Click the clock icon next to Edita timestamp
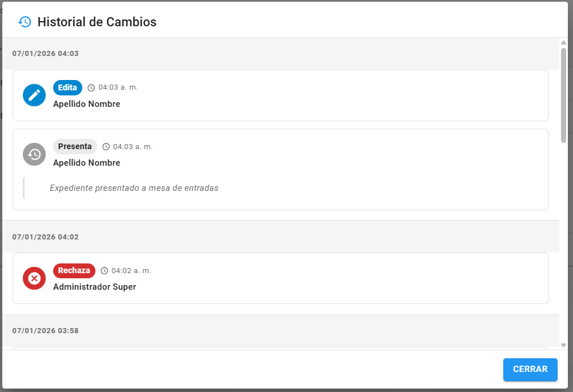The width and height of the screenshot is (573, 392). click(91, 87)
